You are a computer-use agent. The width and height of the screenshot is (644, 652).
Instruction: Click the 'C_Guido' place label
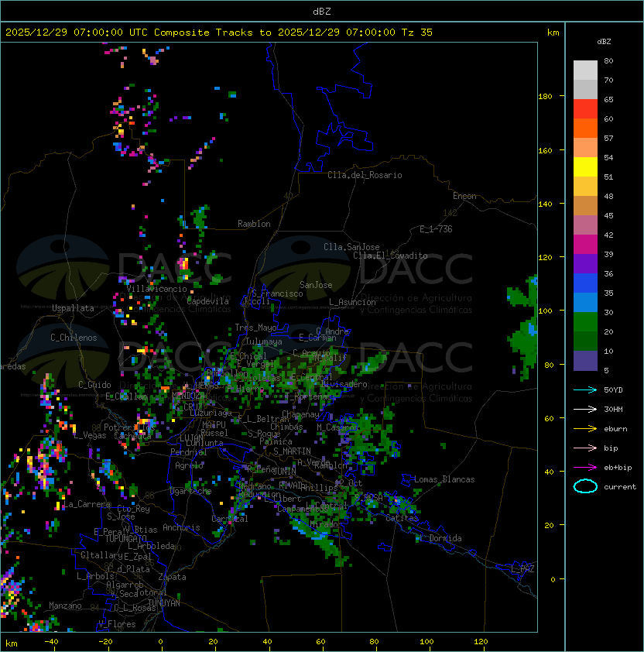pyautogui.click(x=94, y=385)
